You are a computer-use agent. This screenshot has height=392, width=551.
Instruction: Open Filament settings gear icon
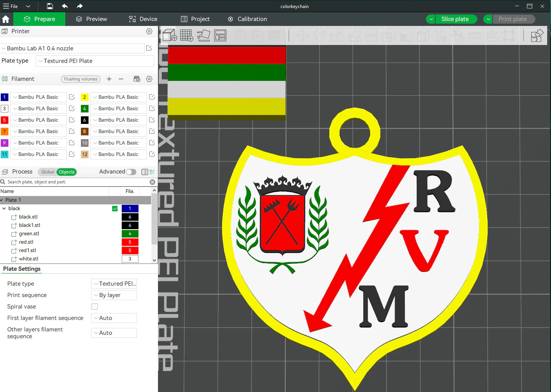click(149, 79)
